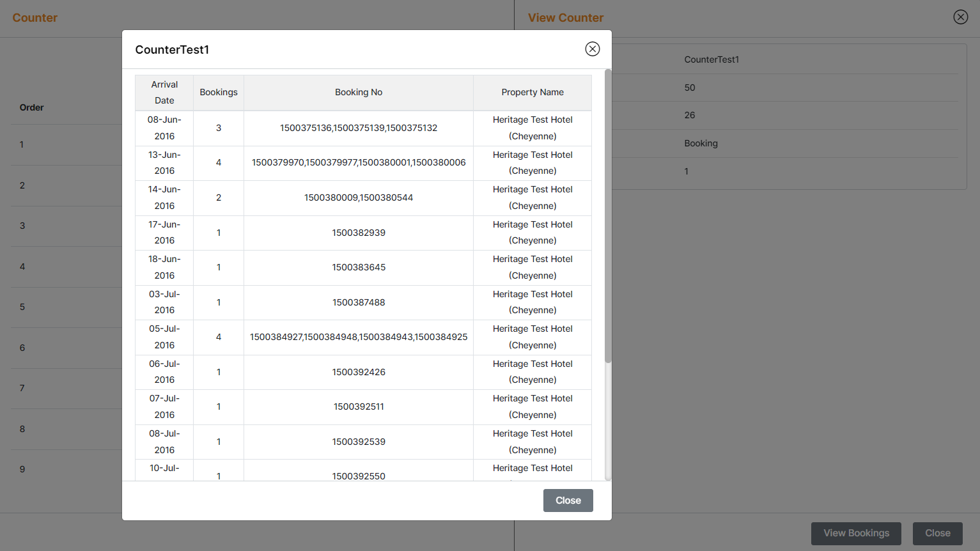
Task: Click booking number 1500383645
Action: pos(359,267)
